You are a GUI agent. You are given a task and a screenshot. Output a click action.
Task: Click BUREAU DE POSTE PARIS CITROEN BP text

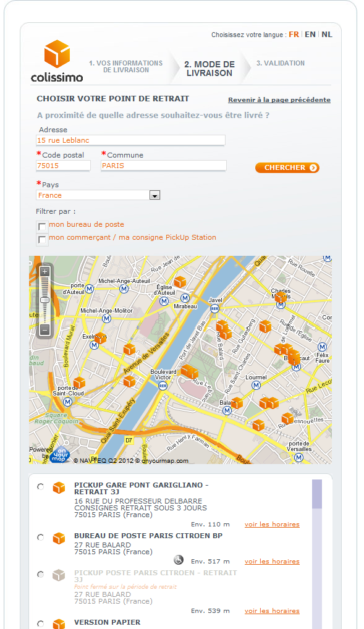point(148,536)
